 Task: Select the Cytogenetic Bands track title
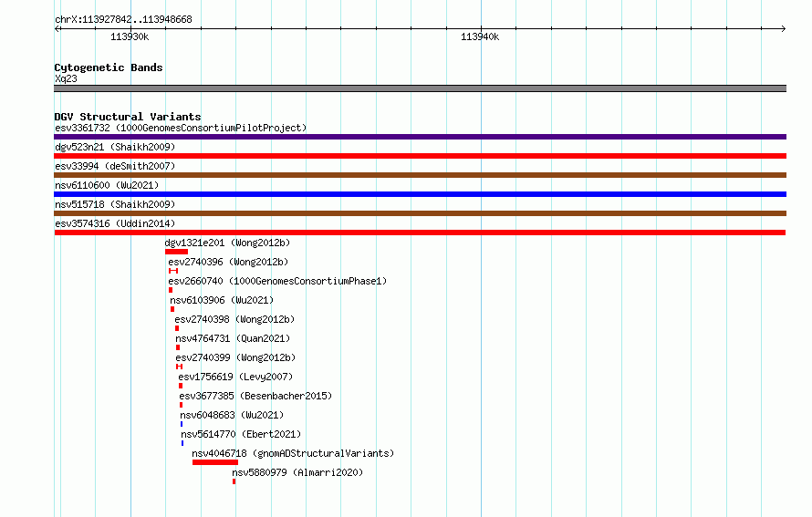click(x=109, y=67)
